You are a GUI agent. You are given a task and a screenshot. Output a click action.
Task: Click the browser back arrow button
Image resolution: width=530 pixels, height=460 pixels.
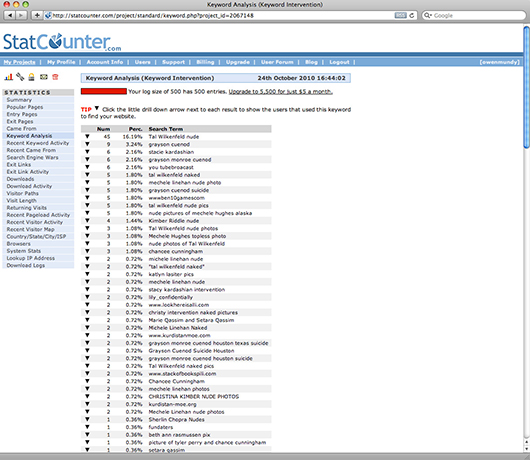click(x=10, y=15)
